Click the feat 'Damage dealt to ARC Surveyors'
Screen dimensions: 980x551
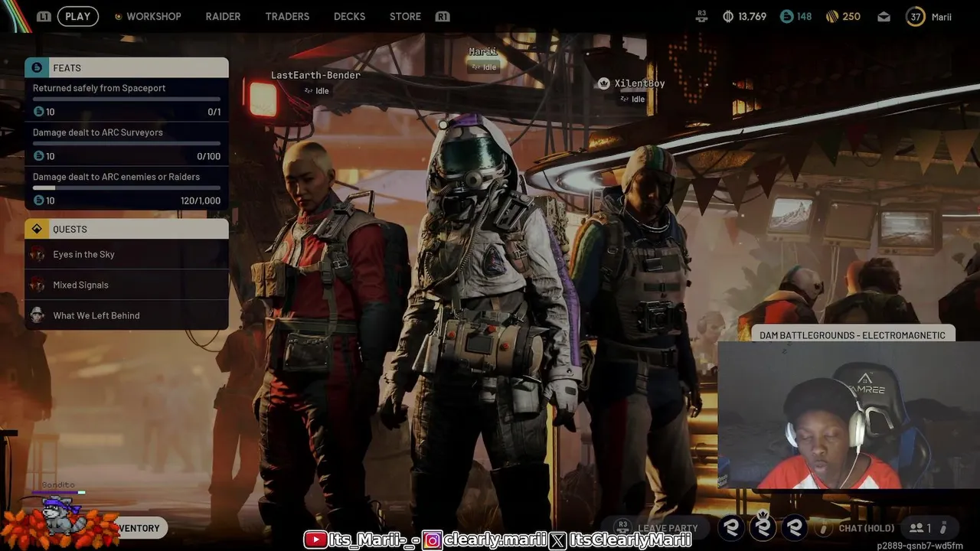tap(126, 144)
